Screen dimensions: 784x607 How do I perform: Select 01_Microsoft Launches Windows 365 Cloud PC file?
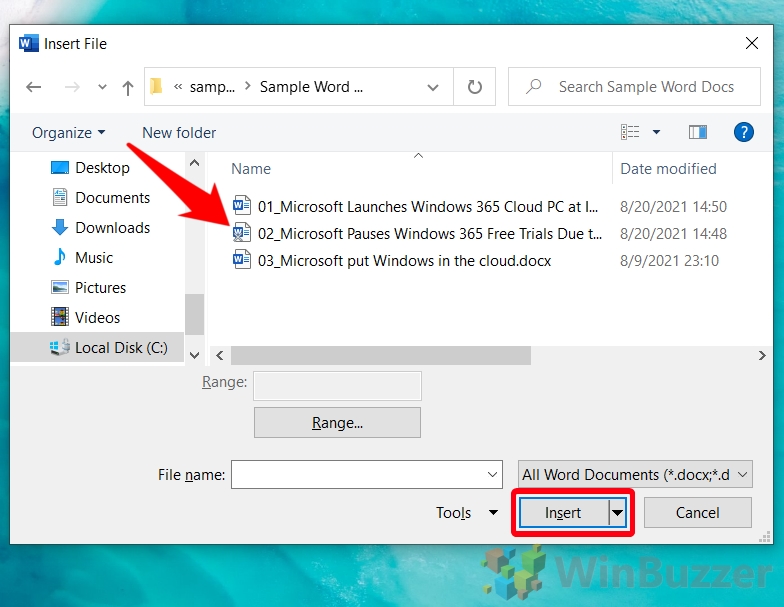(428, 206)
